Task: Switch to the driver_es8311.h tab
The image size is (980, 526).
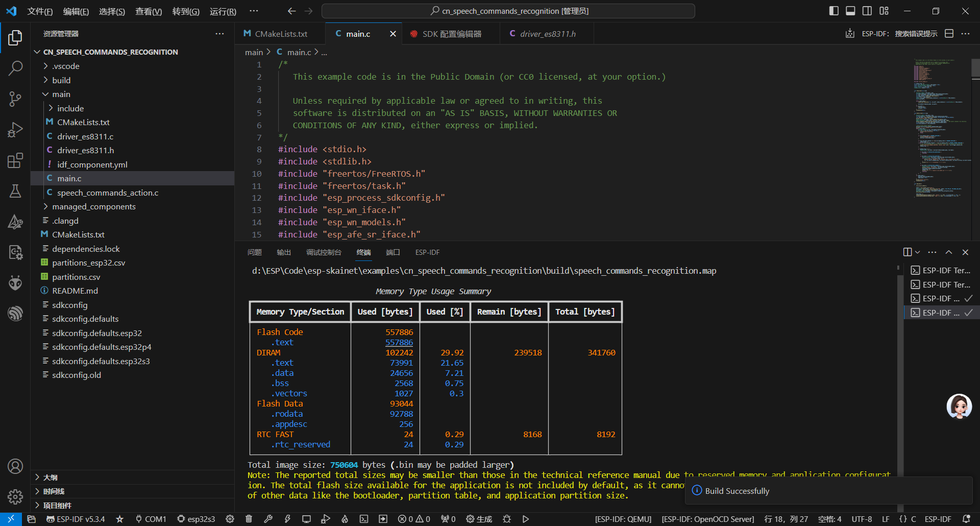Action: pyautogui.click(x=547, y=34)
